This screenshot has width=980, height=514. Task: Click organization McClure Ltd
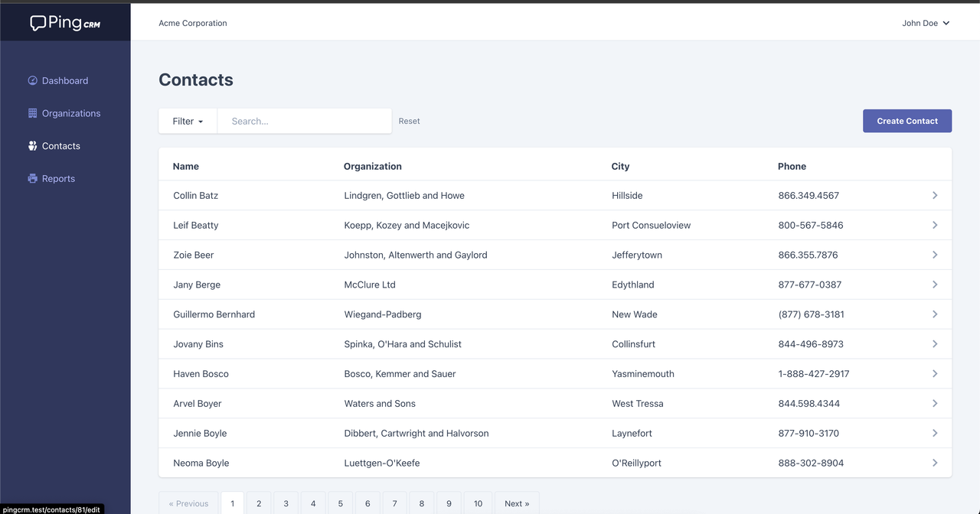coord(370,285)
